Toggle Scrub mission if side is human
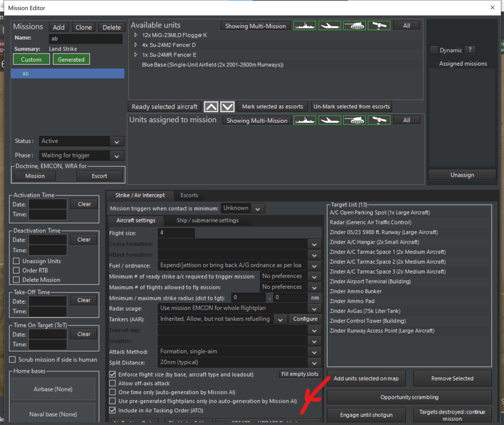504x425 pixels. (x=12, y=359)
